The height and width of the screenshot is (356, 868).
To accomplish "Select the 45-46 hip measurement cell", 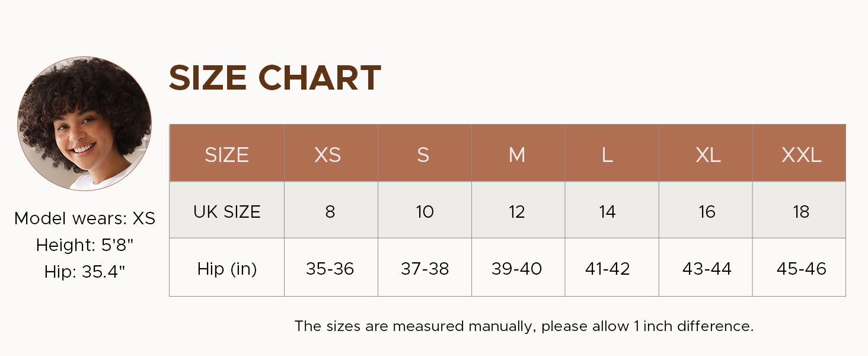I will pyautogui.click(x=801, y=269).
